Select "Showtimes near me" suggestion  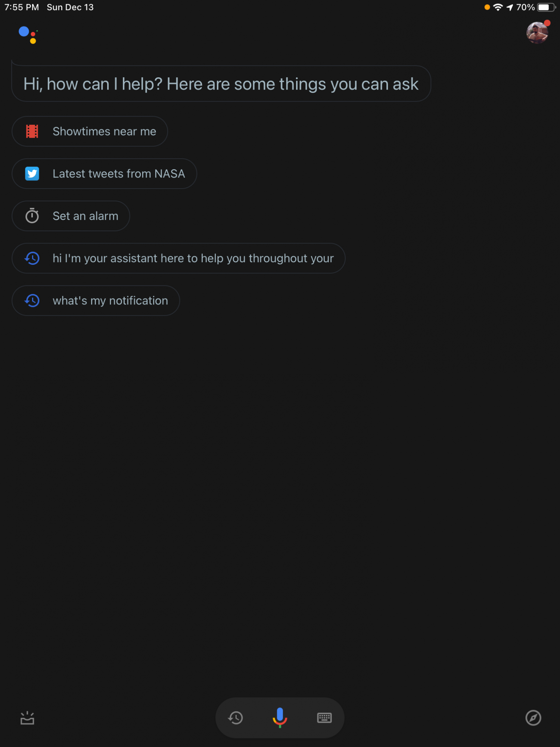pos(104,131)
